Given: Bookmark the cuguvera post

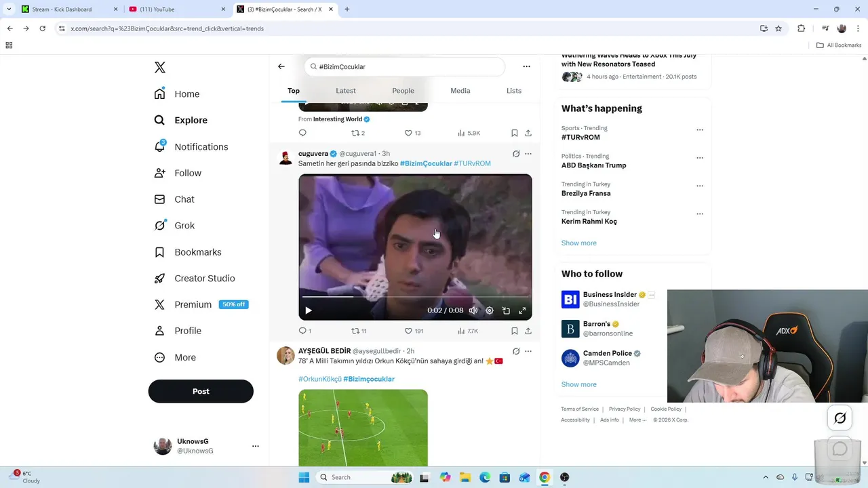Looking at the screenshot, I should point(515,331).
